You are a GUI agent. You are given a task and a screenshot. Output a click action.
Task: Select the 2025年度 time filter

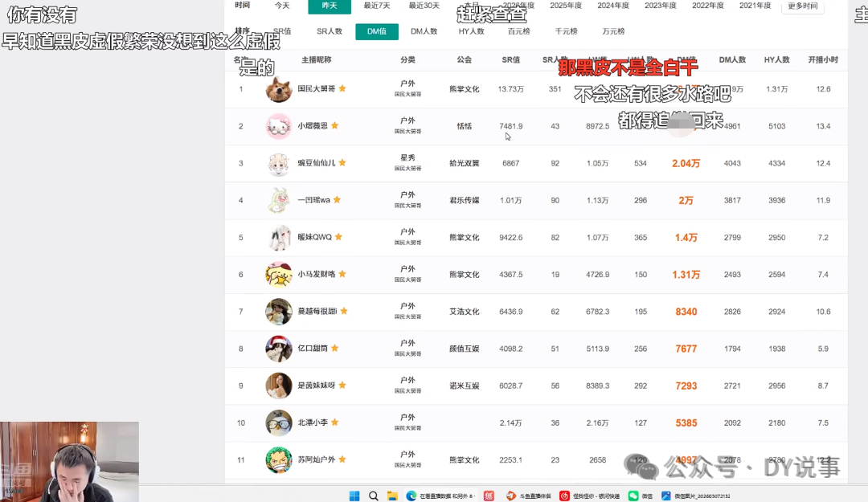pyautogui.click(x=566, y=6)
